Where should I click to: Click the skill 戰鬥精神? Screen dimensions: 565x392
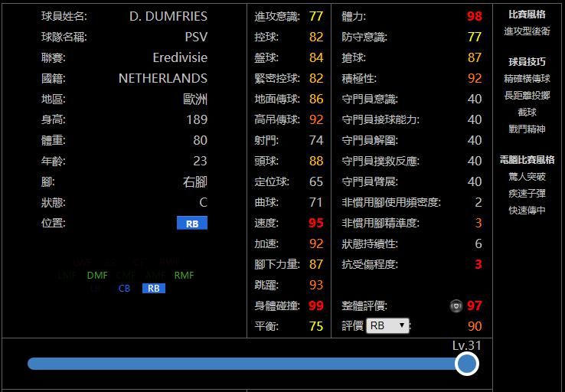click(527, 129)
